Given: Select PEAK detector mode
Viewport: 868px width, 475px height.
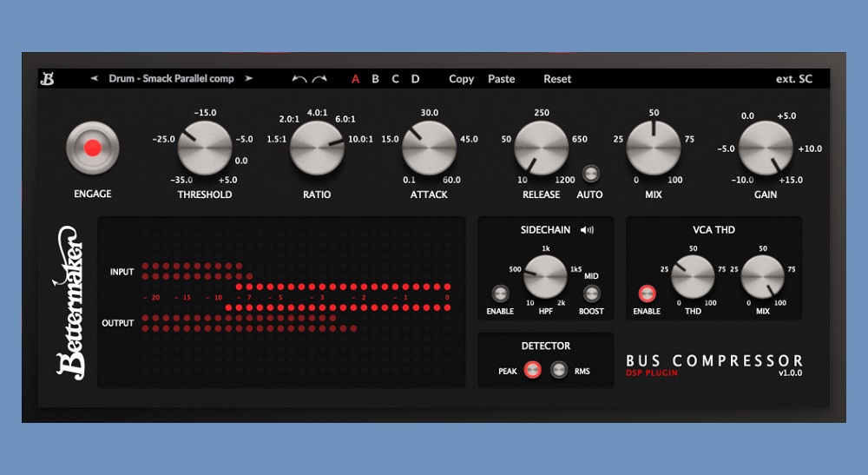Looking at the screenshot, I should click(x=533, y=370).
